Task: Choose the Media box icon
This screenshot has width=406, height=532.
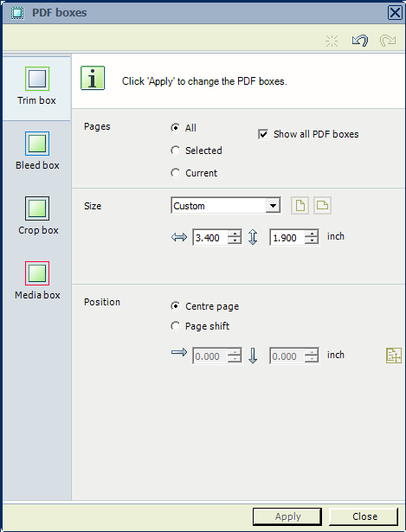Action: tap(37, 273)
